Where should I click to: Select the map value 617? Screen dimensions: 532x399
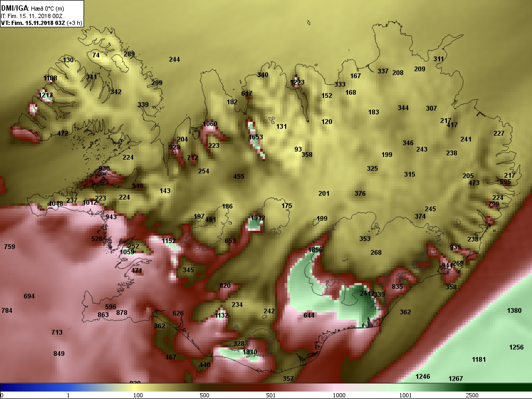[247, 94]
